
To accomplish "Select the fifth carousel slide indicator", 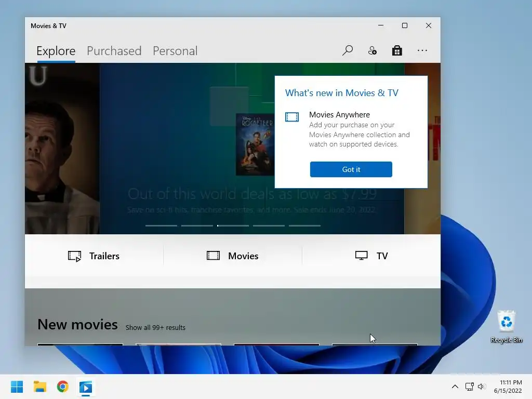I will [x=304, y=225].
